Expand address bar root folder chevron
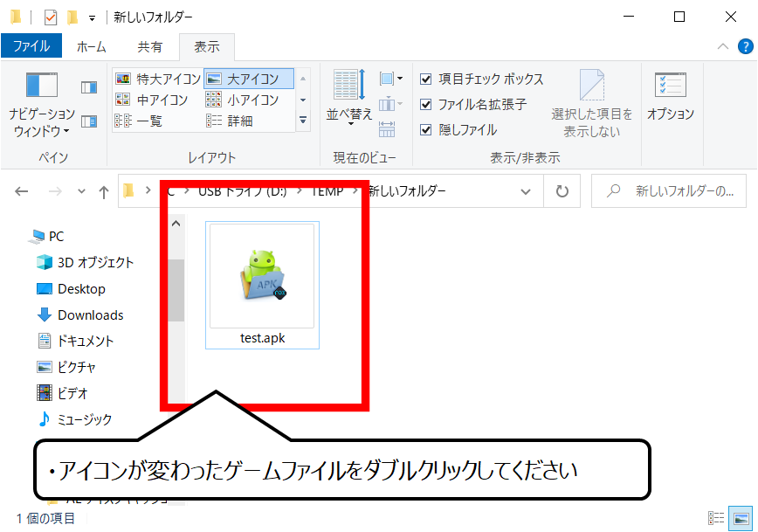The image size is (758, 532). 148,191
